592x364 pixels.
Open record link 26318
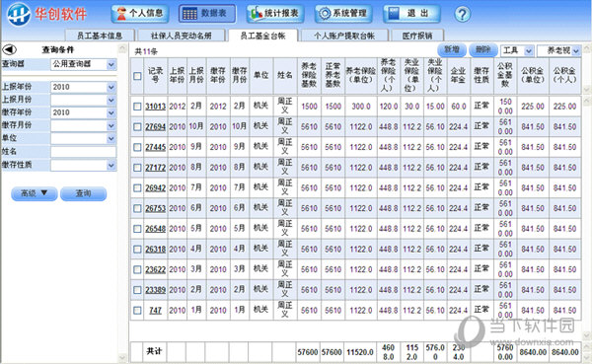point(155,250)
